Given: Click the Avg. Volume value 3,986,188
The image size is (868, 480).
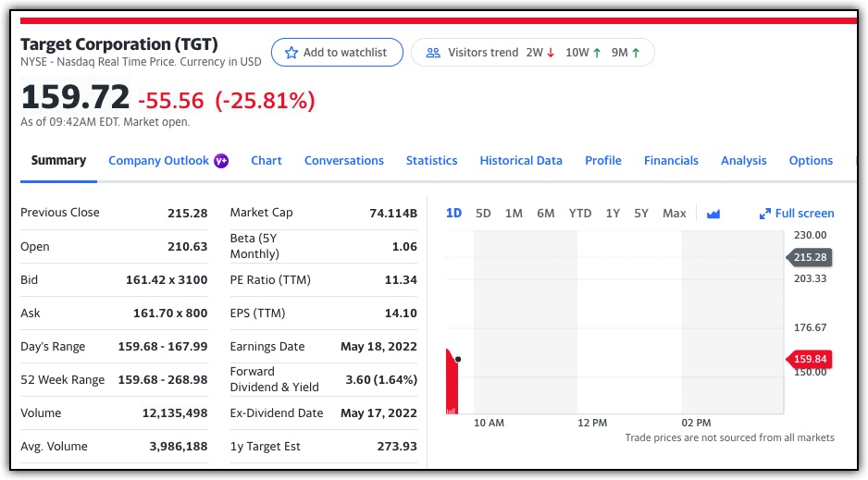Looking at the screenshot, I should coord(179,447).
